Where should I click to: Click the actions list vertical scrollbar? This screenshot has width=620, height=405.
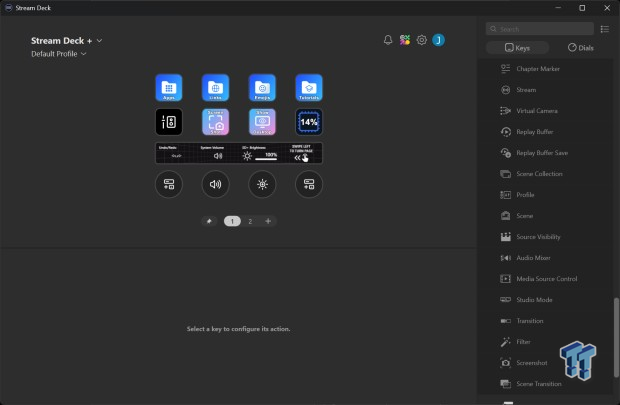tap(616, 337)
